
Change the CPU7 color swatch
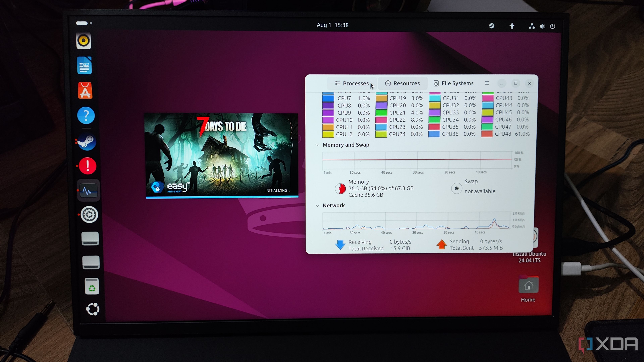click(328, 98)
